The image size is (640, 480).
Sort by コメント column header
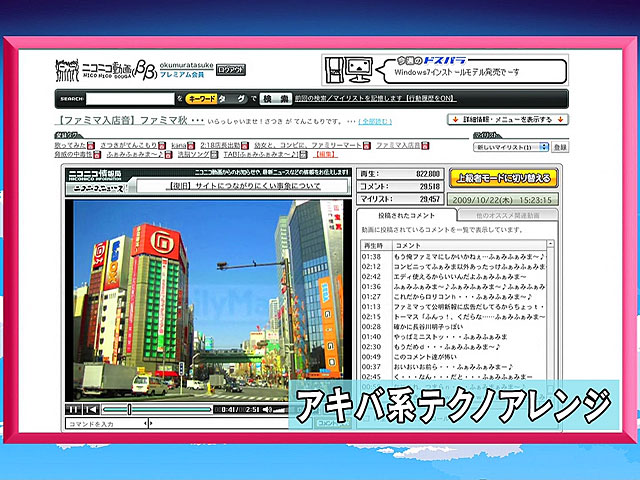pyautogui.click(x=469, y=245)
